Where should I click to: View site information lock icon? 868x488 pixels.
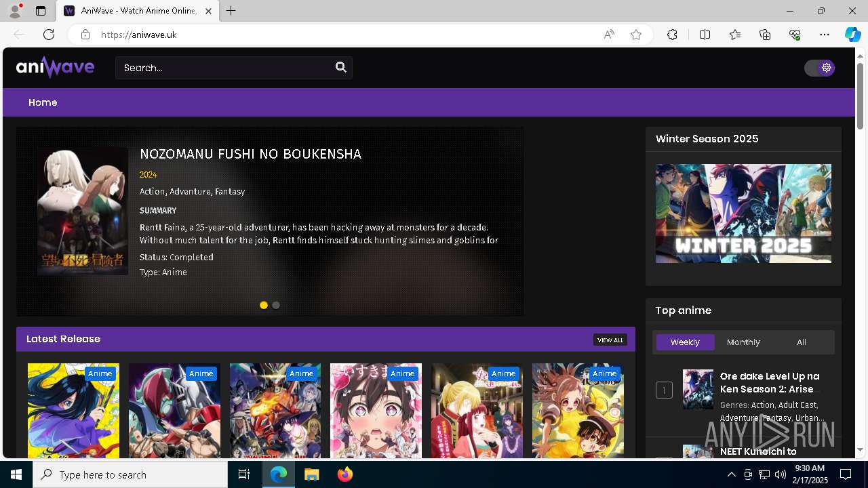click(x=85, y=35)
